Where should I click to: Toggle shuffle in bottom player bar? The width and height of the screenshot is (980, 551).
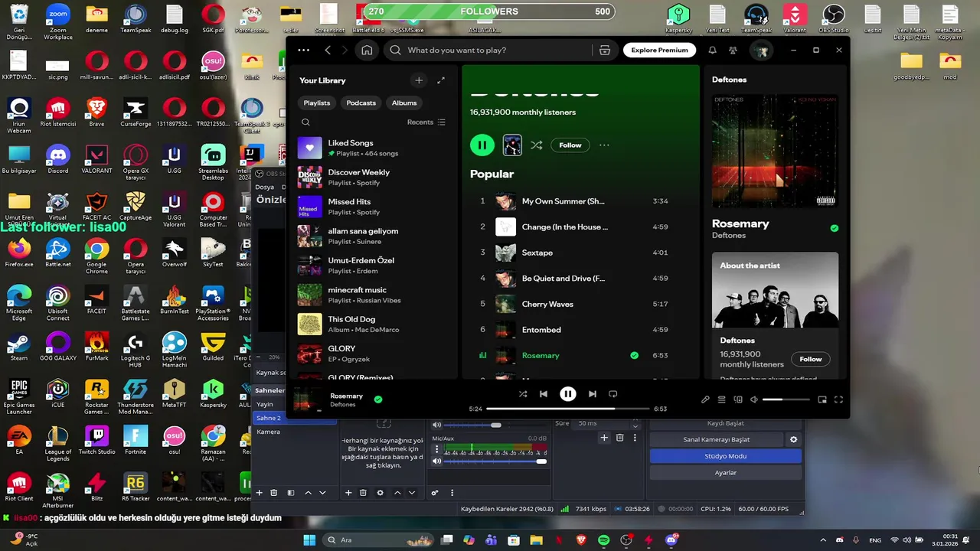click(x=523, y=394)
